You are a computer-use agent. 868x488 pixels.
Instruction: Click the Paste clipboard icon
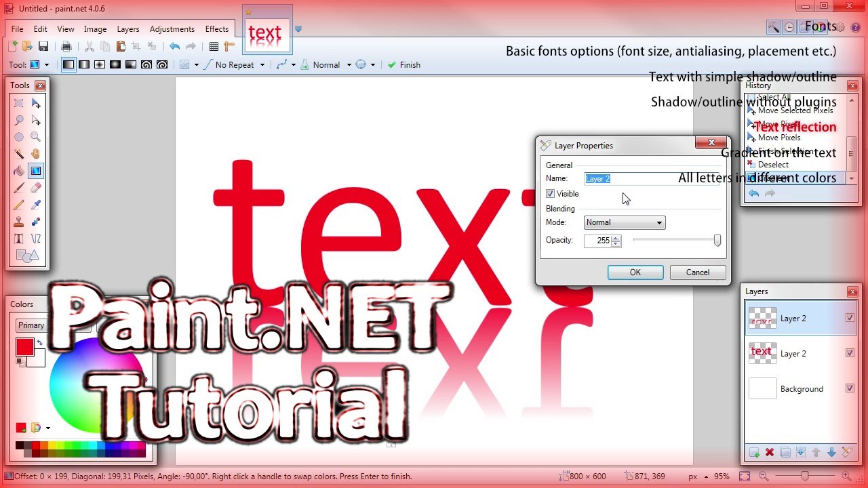121,46
